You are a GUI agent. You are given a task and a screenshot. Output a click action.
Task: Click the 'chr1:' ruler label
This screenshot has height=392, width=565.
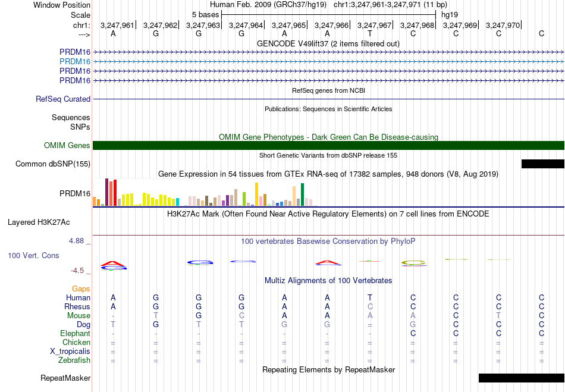click(x=81, y=25)
